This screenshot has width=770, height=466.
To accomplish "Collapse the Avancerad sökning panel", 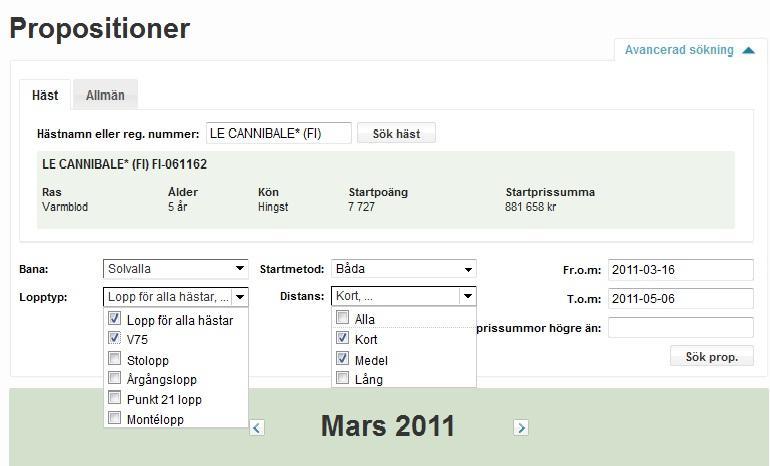I will pyautogui.click(x=689, y=50).
